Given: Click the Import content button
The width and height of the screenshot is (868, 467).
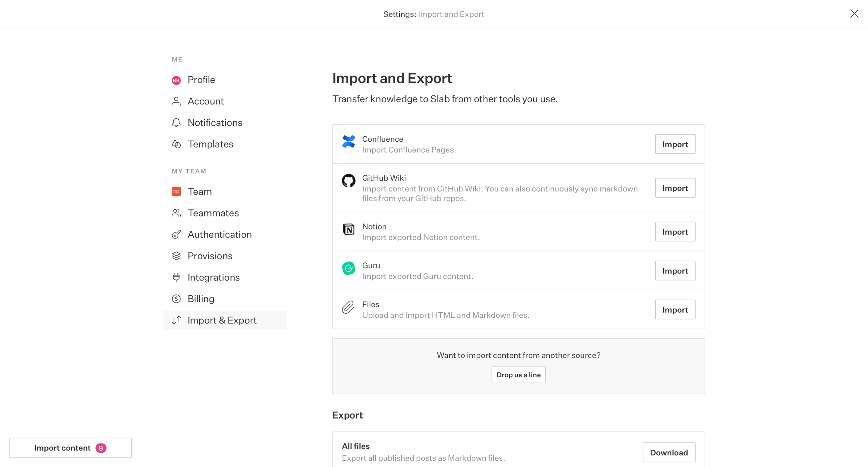Looking at the screenshot, I should [70, 448].
